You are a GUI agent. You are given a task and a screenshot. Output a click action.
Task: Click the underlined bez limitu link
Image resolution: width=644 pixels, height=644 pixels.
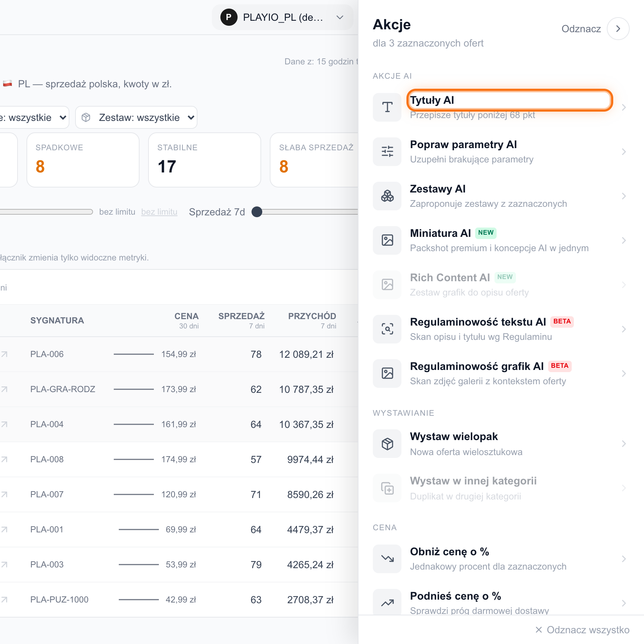click(159, 212)
